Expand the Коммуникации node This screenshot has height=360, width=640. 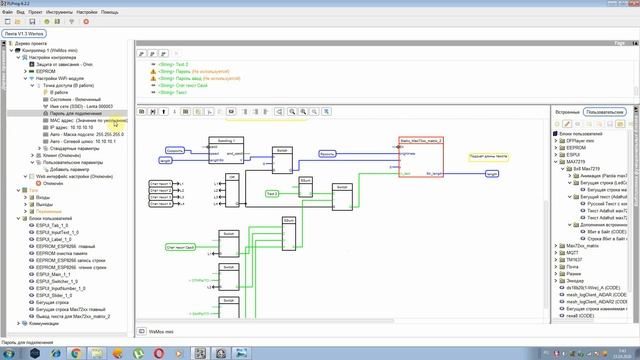point(18,323)
